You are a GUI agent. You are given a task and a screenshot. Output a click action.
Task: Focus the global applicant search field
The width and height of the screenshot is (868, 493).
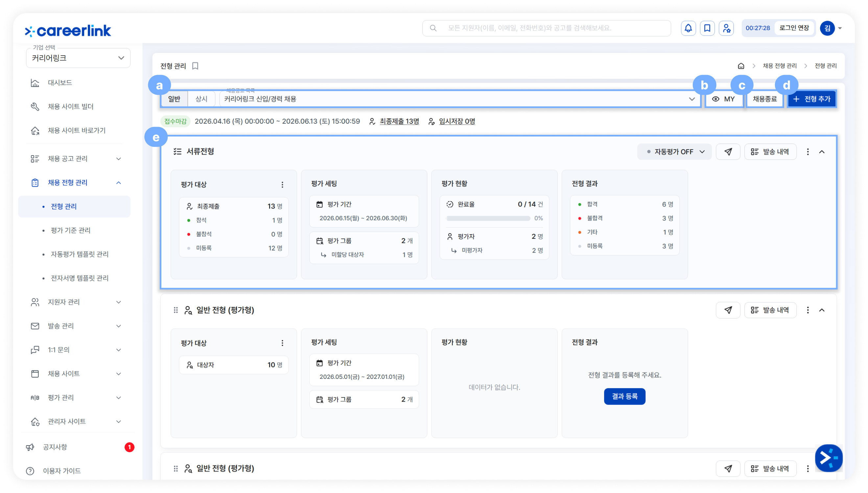546,28
